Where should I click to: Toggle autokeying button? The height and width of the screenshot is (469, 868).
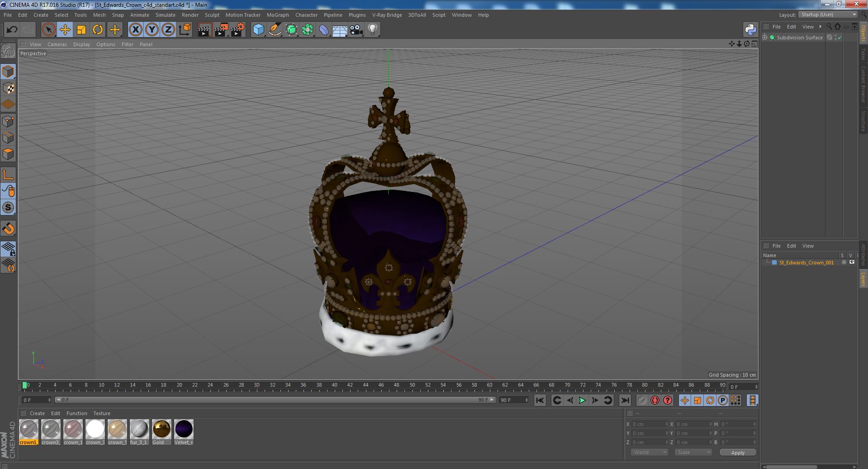pyautogui.click(x=655, y=400)
